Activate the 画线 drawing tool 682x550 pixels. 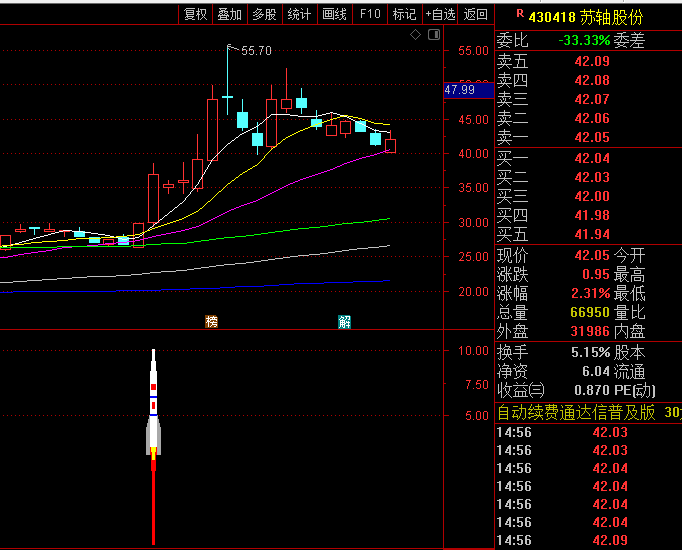pos(334,14)
